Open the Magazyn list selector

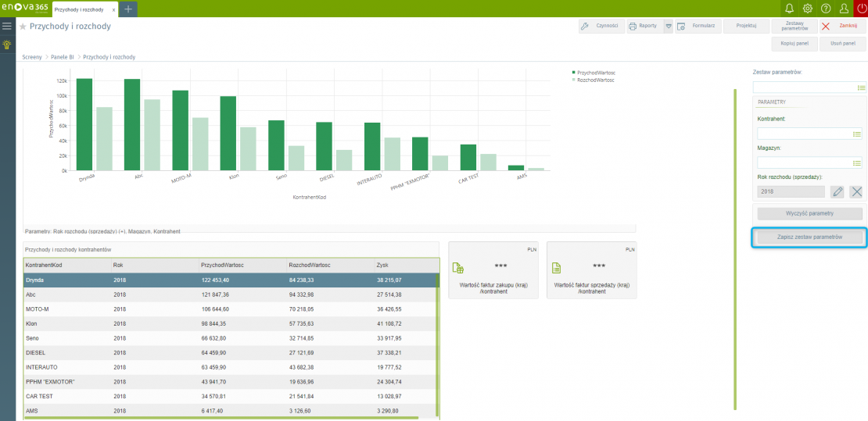click(x=856, y=162)
